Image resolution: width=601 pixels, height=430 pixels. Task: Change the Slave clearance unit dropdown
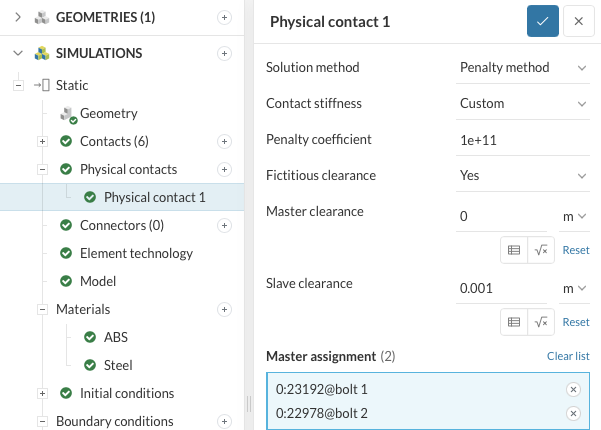(574, 289)
